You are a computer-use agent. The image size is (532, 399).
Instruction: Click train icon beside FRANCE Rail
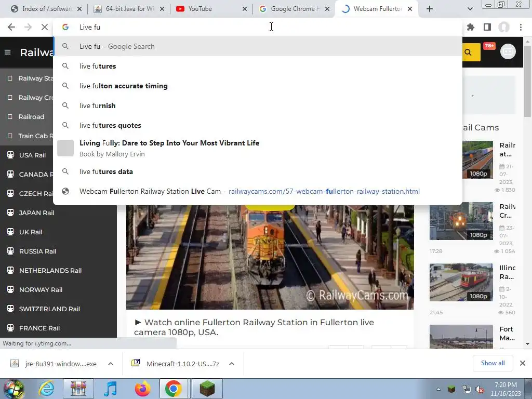tap(10, 328)
